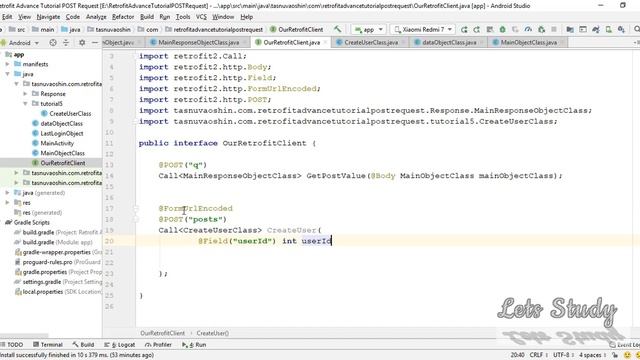Click the Profile app gauge icon
This screenshot has height=360, width=640.
click(528, 29)
